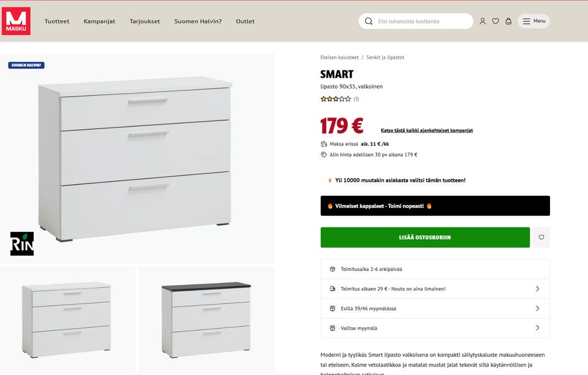The width and height of the screenshot is (588, 375).
Task: Focus the product search field
Action: pyautogui.click(x=423, y=21)
